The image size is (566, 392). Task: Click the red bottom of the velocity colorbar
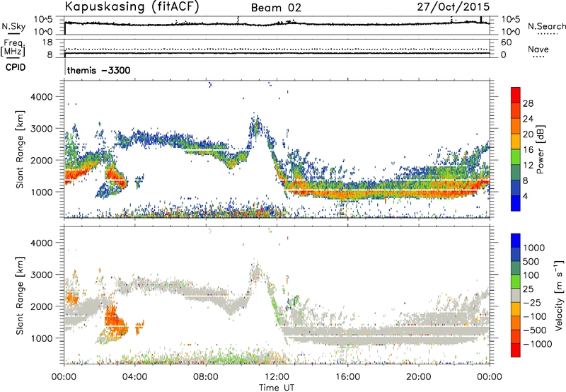click(516, 350)
